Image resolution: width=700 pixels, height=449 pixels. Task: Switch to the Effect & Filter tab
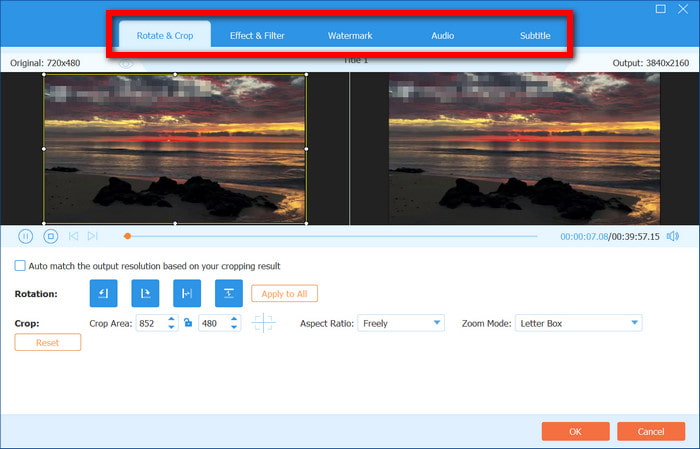click(x=256, y=36)
